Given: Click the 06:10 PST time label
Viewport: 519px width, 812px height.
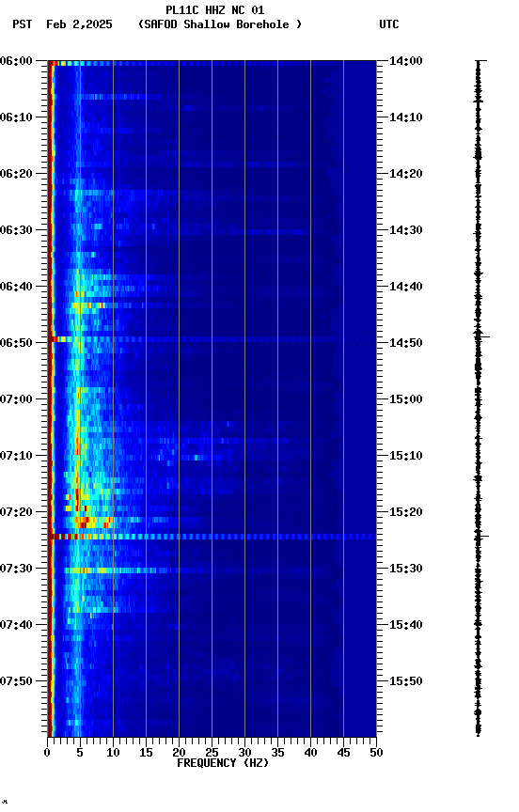Looking at the screenshot, I should (x=16, y=117).
